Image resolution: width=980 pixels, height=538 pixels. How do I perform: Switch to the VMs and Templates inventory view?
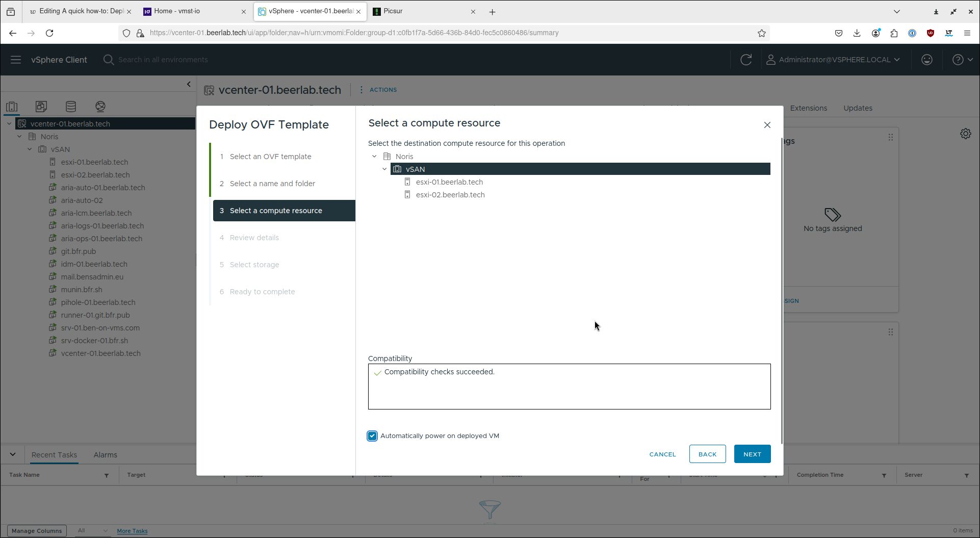(41, 107)
